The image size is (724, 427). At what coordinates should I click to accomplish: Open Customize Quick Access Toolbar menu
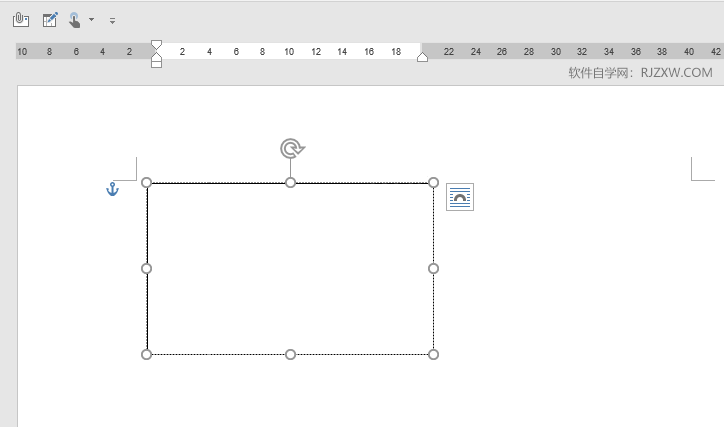tap(112, 21)
